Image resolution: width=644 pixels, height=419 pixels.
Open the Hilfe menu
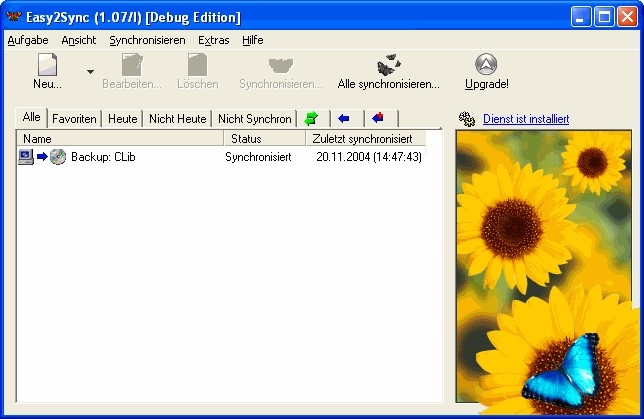[252, 40]
